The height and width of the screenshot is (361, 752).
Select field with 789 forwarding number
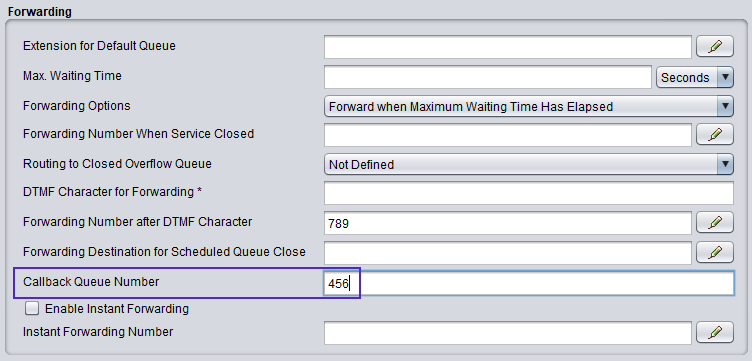[508, 223]
